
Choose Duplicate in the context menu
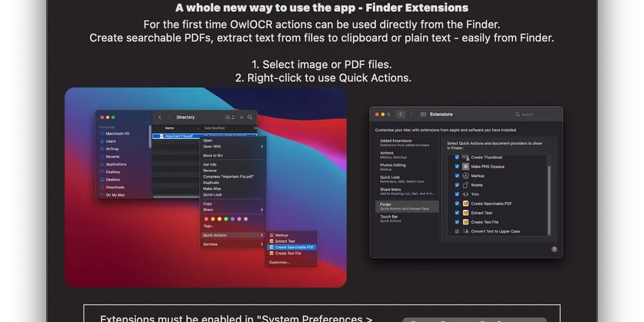tap(232, 183)
